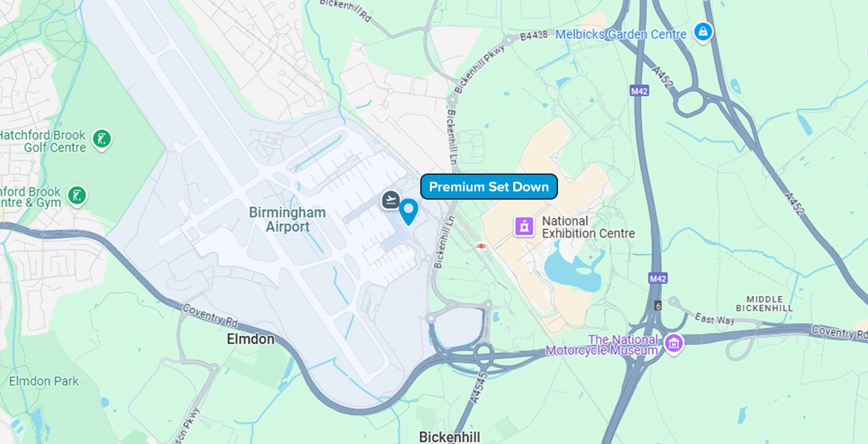Click the Hatchford Brook Centre & Gym icon
This screenshot has height=444, width=868.
pyautogui.click(x=77, y=196)
